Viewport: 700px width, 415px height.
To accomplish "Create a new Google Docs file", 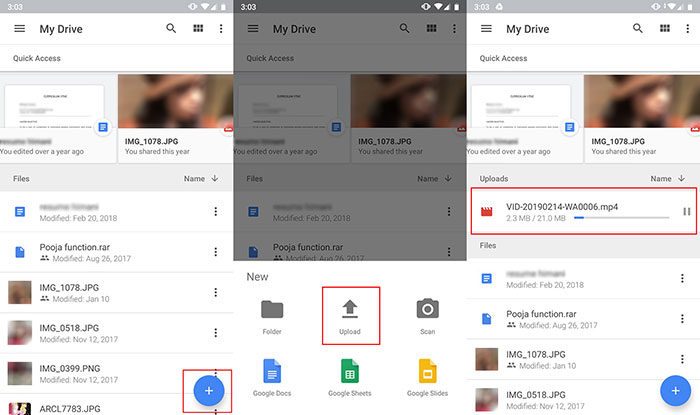I will pyautogui.click(x=272, y=378).
